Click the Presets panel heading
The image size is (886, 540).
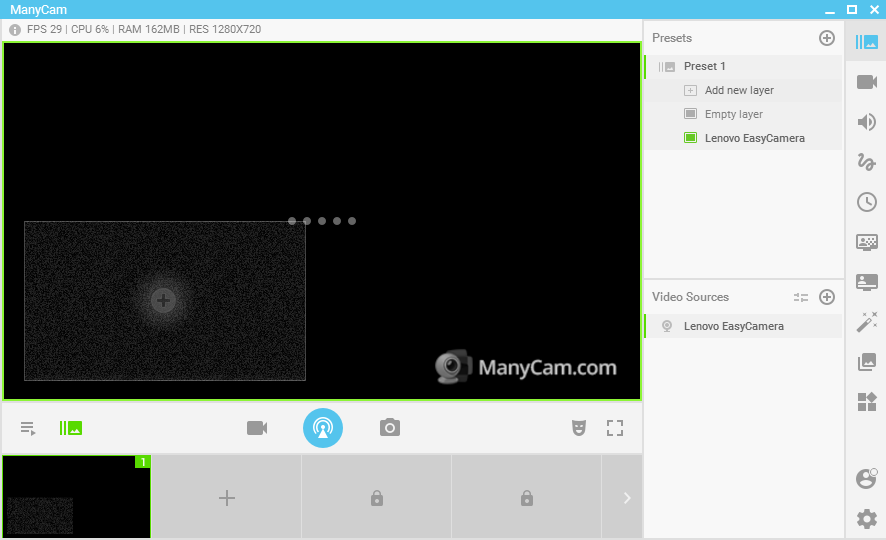click(672, 38)
